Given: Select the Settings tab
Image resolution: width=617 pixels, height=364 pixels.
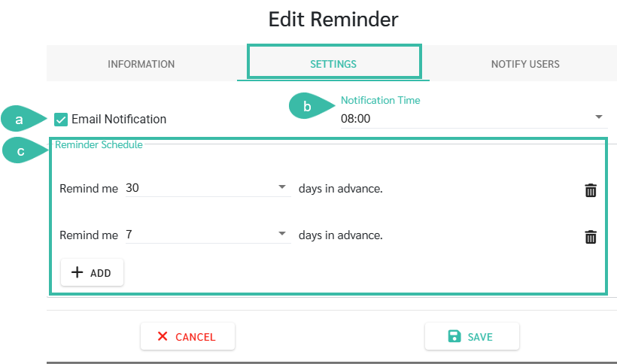Looking at the screenshot, I should coord(333,64).
